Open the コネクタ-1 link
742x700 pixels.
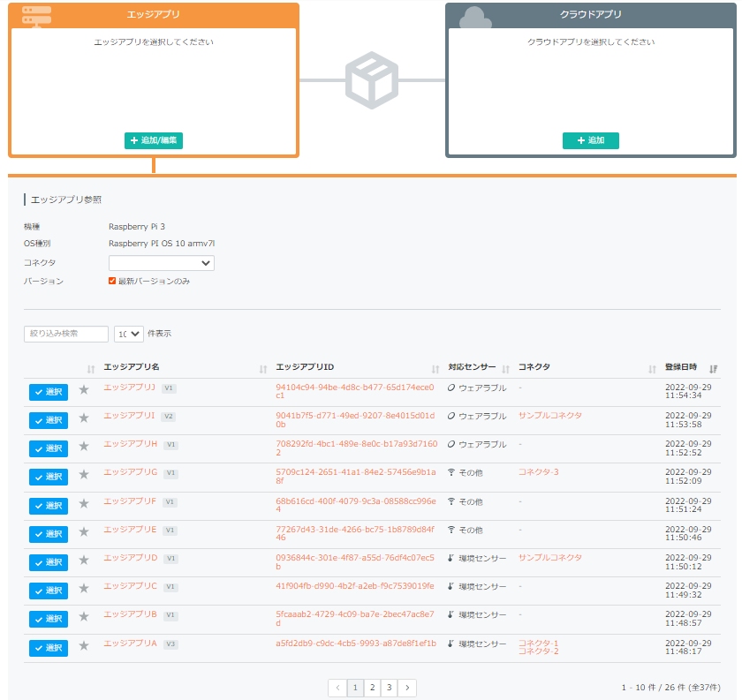tap(539, 644)
